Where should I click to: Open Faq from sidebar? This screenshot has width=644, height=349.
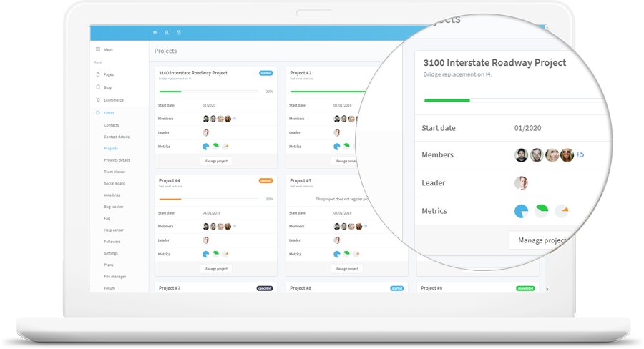[107, 218]
